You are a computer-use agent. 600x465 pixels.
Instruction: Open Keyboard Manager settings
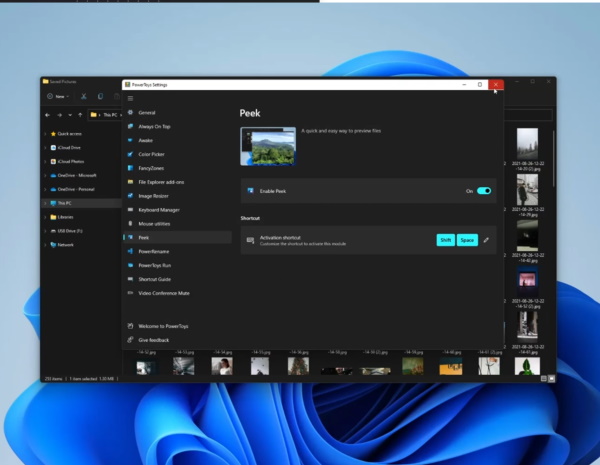click(x=158, y=210)
